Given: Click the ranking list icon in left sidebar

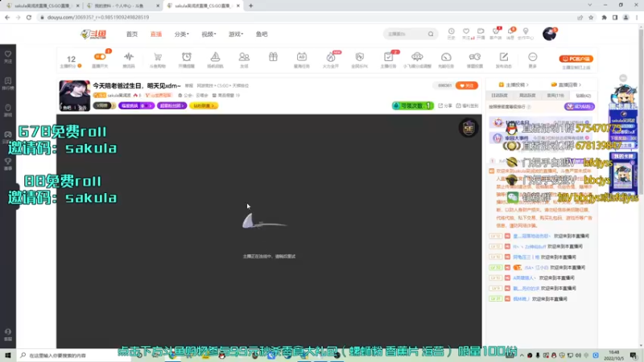Looking at the screenshot, I should coord(8,81).
